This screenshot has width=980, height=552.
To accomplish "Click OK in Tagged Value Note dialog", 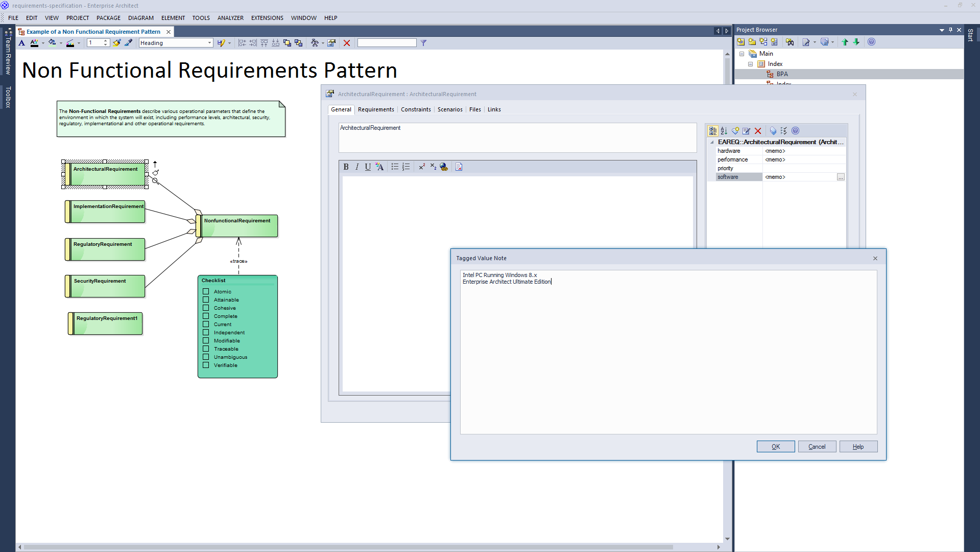I will point(776,447).
